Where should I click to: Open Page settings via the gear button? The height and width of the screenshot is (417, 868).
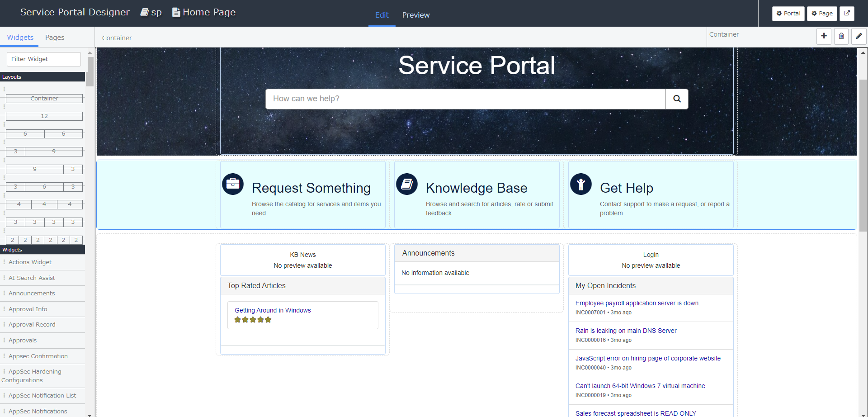click(821, 14)
